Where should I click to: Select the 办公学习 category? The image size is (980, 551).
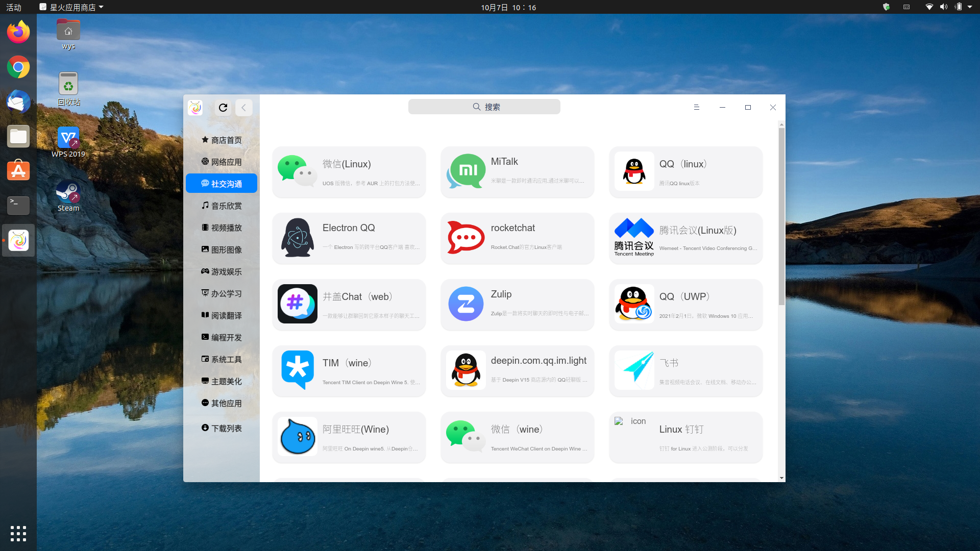pyautogui.click(x=222, y=293)
